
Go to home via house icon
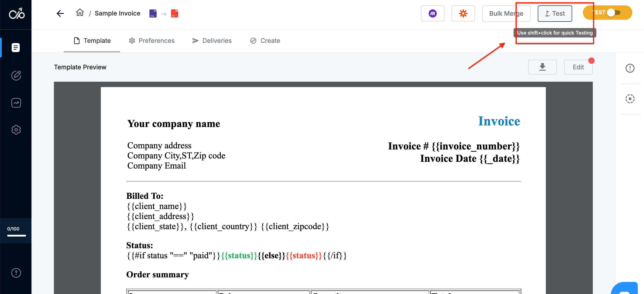[x=80, y=13]
